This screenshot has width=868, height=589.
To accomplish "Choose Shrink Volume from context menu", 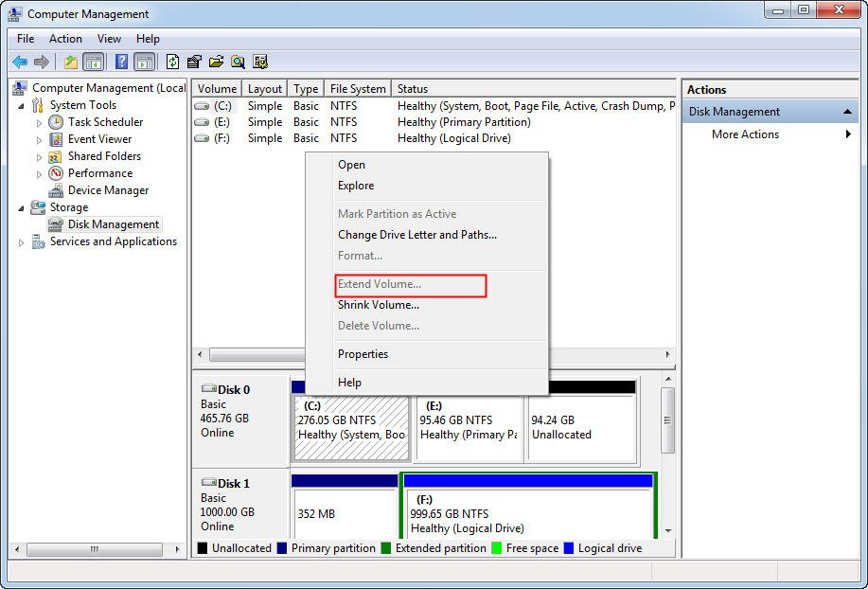I will coord(427,305).
